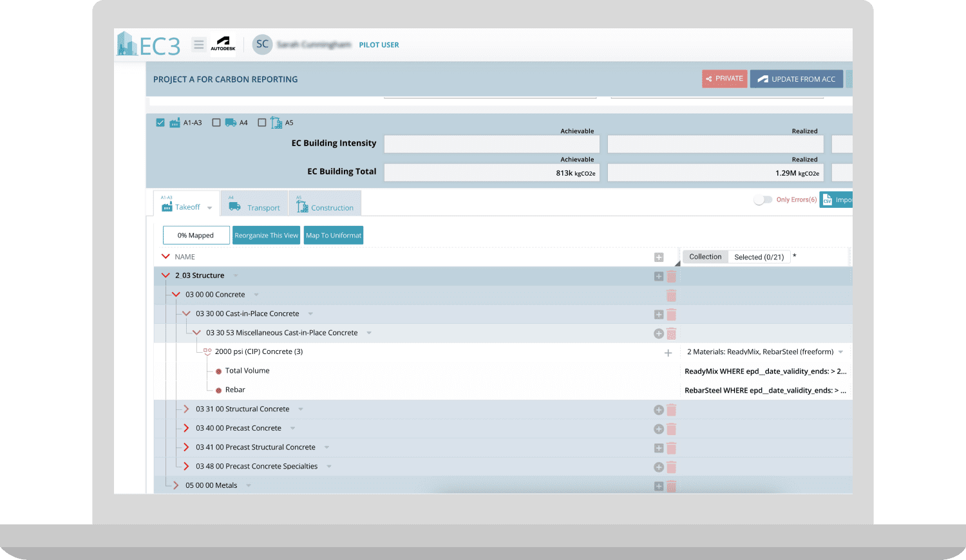Viewport: 966px width, 560px height.
Task: Add item under 03 30 53 Miscellaneous Concrete
Action: 659,333
